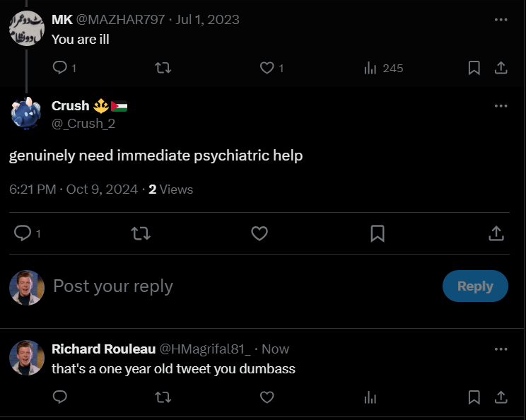
Task: Open more options for Richard Rouleau's reply
Action: coord(501,349)
